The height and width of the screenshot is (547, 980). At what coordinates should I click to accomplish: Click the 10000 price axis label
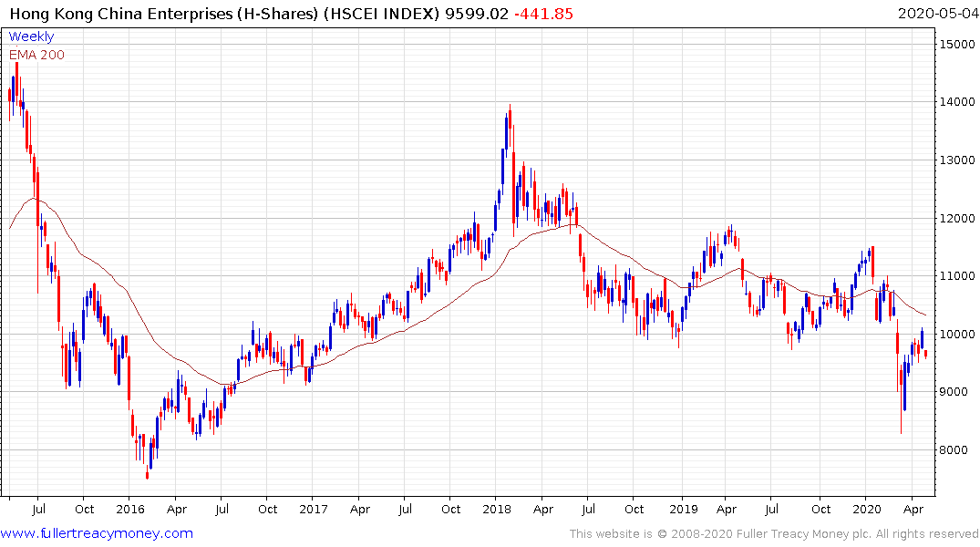coord(956,334)
